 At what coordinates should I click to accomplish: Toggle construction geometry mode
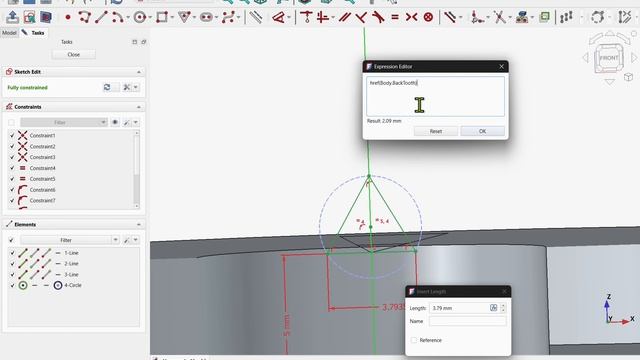click(x=256, y=17)
